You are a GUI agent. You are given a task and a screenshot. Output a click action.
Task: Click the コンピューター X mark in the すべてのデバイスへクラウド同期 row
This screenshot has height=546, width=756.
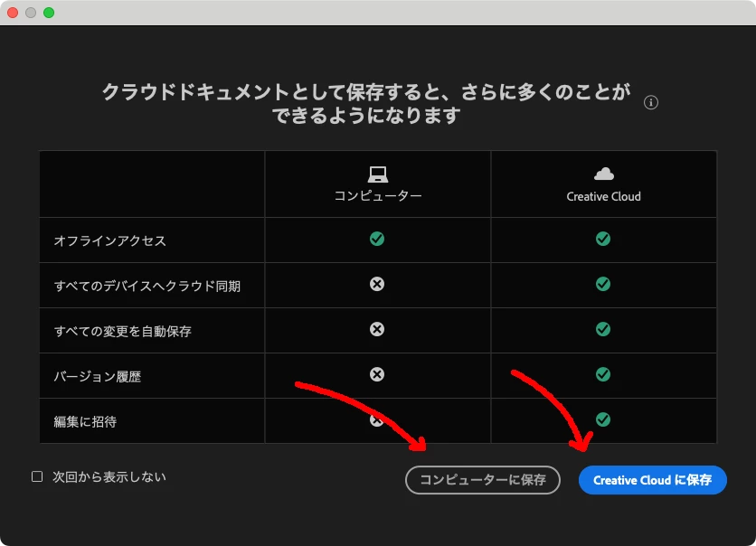tap(377, 285)
